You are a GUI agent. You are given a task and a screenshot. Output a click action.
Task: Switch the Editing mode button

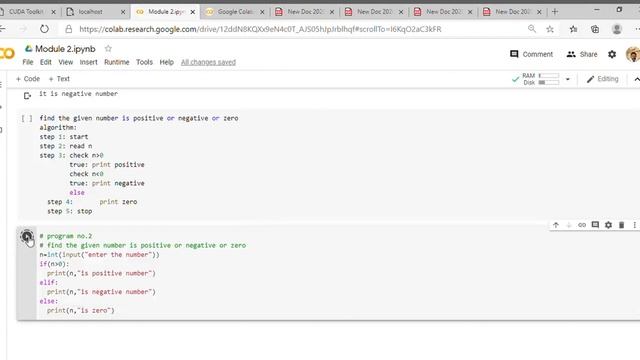pos(602,79)
